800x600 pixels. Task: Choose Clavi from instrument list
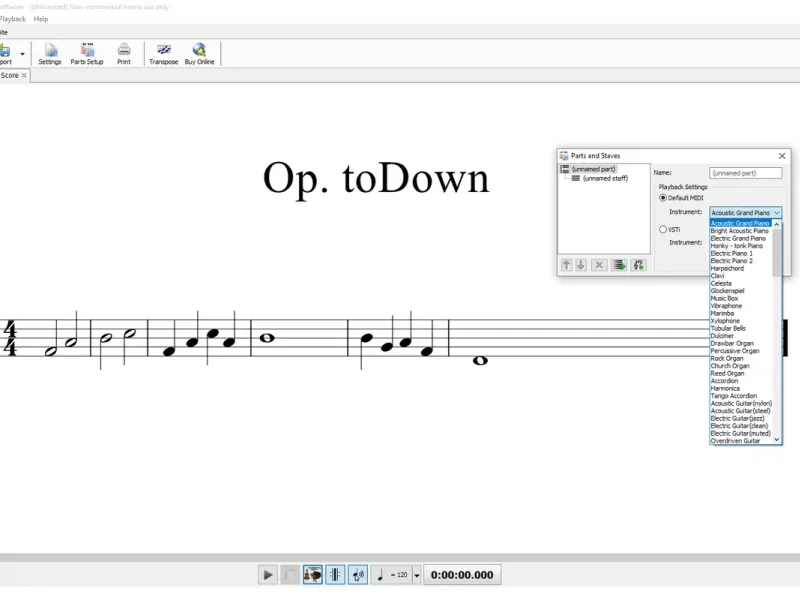click(x=717, y=276)
